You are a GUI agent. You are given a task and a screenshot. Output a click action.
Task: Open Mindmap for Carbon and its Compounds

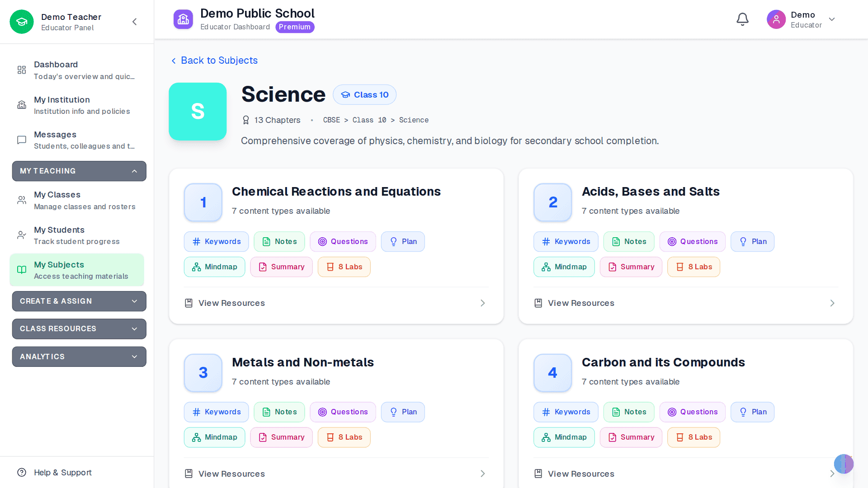click(564, 437)
